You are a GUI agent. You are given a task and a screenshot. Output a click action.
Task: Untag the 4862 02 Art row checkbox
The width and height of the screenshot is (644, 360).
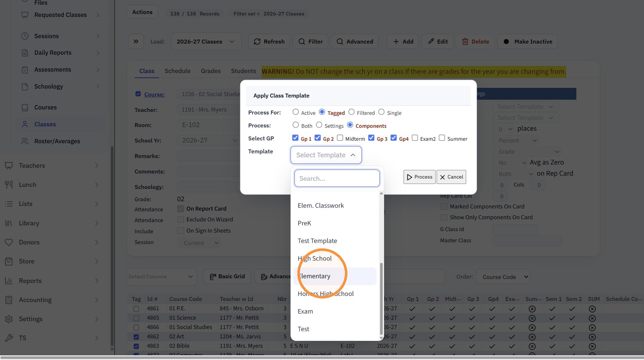tap(136, 337)
